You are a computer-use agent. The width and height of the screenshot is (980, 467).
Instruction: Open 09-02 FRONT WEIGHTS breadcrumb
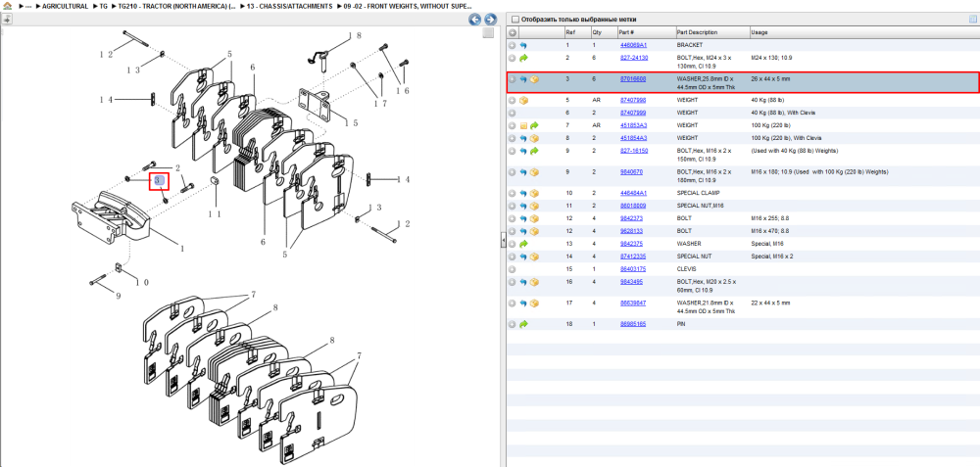(408, 6)
